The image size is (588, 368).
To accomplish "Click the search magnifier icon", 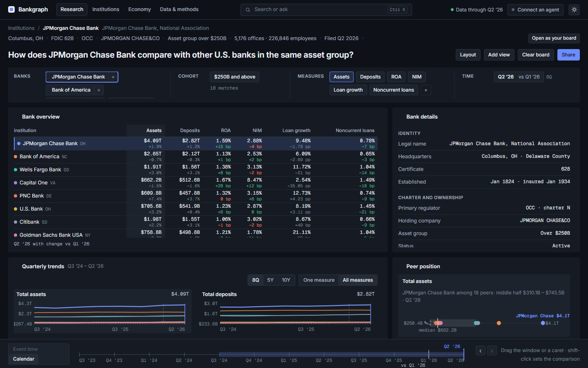I will tap(248, 9).
